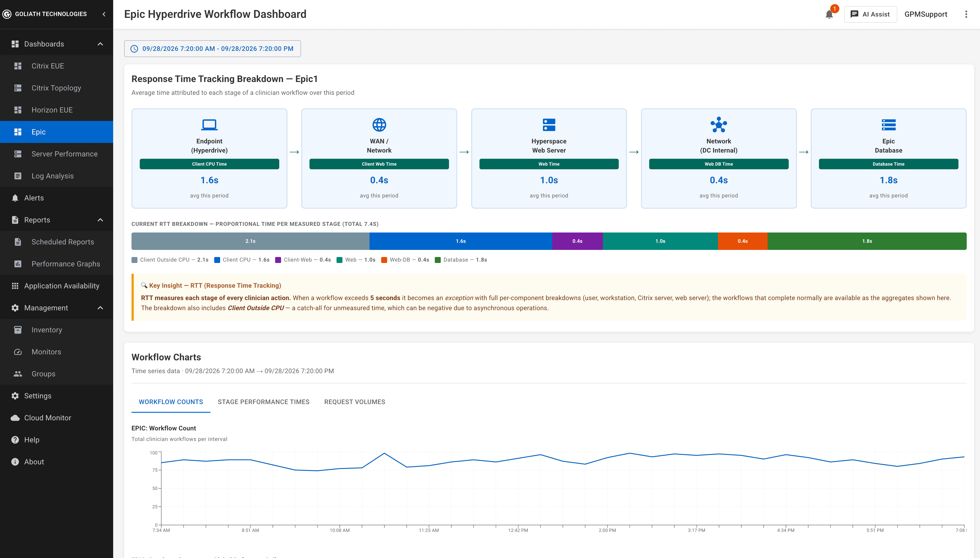Click the Groups people icon
Screen dimensions: 980x558
pyautogui.click(x=18, y=374)
